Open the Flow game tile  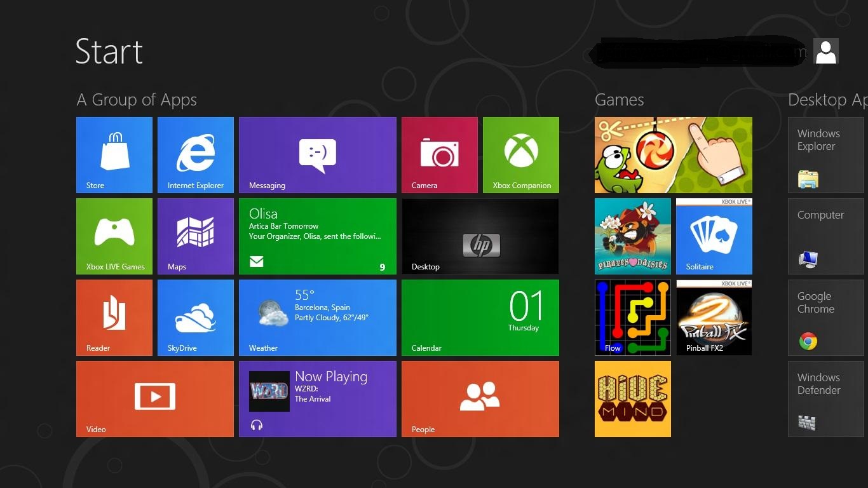point(633,318)
